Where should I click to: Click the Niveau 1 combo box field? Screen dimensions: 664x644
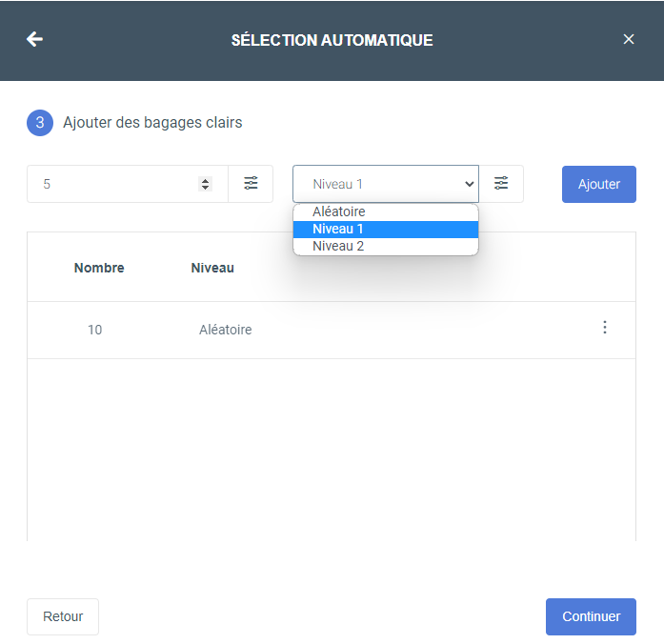[386, 184]
